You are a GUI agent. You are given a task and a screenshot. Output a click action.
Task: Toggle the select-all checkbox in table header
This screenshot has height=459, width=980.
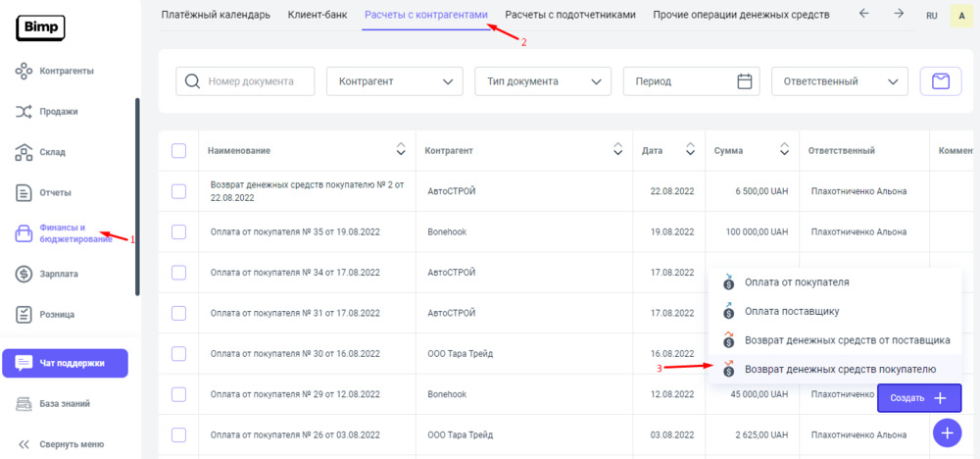178,151
